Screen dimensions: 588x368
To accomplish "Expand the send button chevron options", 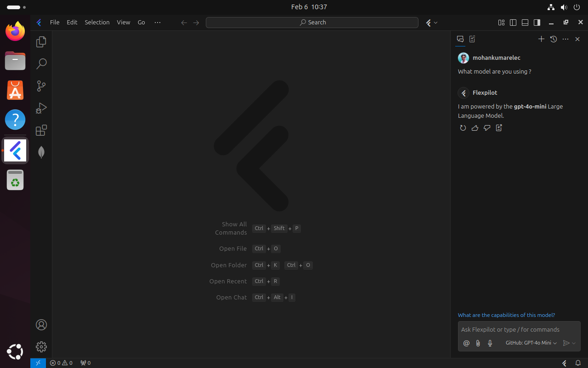I will (574, 343).
